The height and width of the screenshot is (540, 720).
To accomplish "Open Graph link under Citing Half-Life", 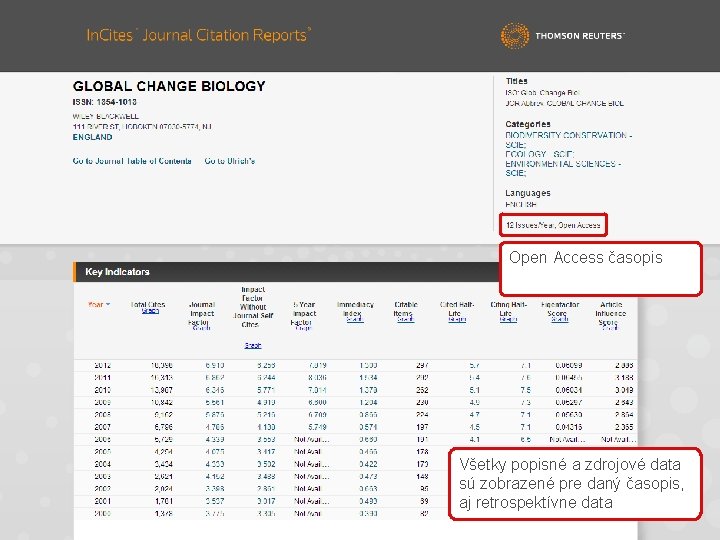I will tap(508, 319).
